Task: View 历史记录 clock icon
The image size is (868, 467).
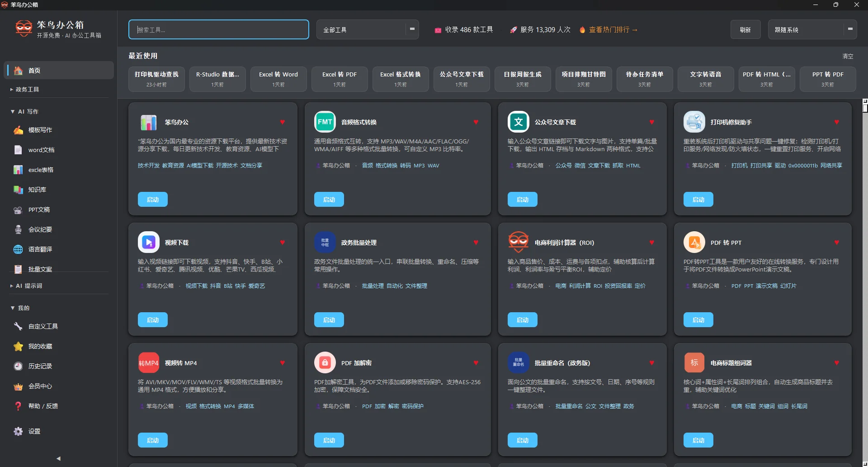Action: point(18,367)
